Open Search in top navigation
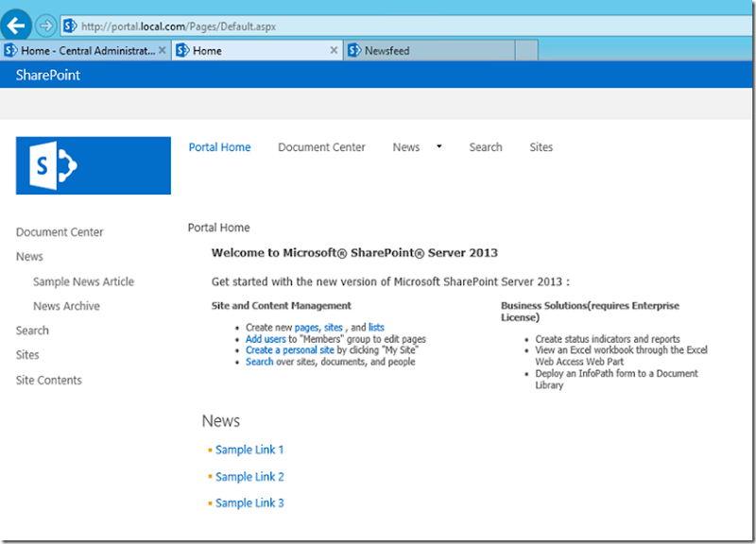 [486, 147]
